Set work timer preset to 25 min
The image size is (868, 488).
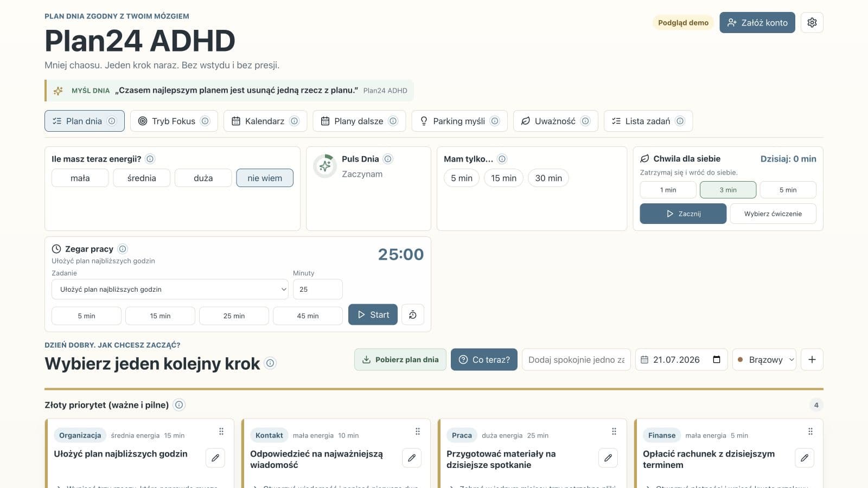point(234,316)
